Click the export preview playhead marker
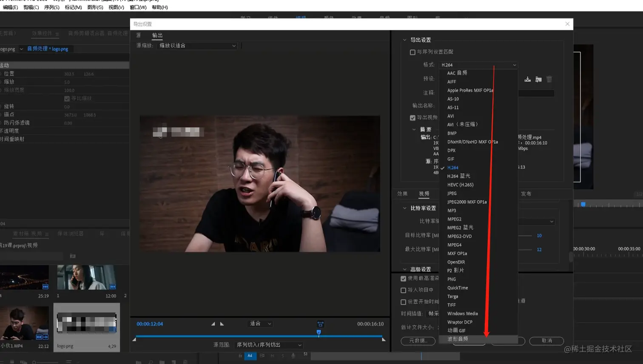 (x=319, y=333)
